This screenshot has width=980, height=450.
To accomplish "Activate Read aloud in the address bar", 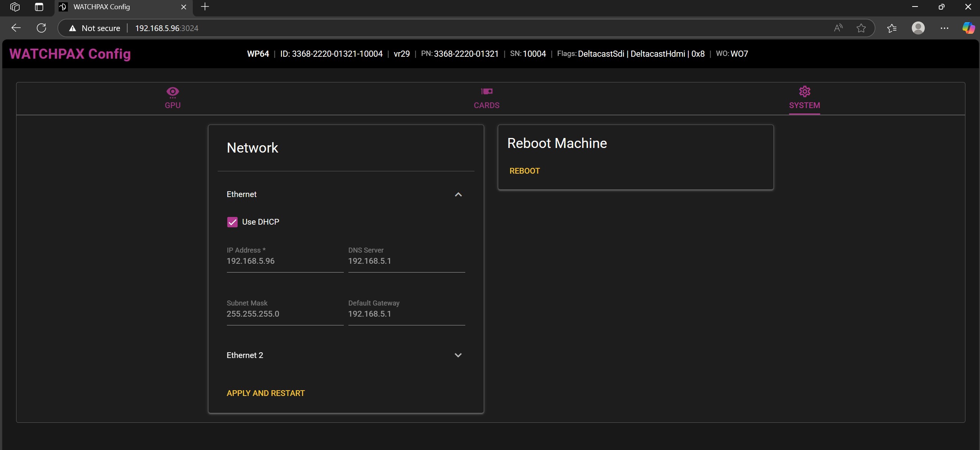I will (838, 28).
